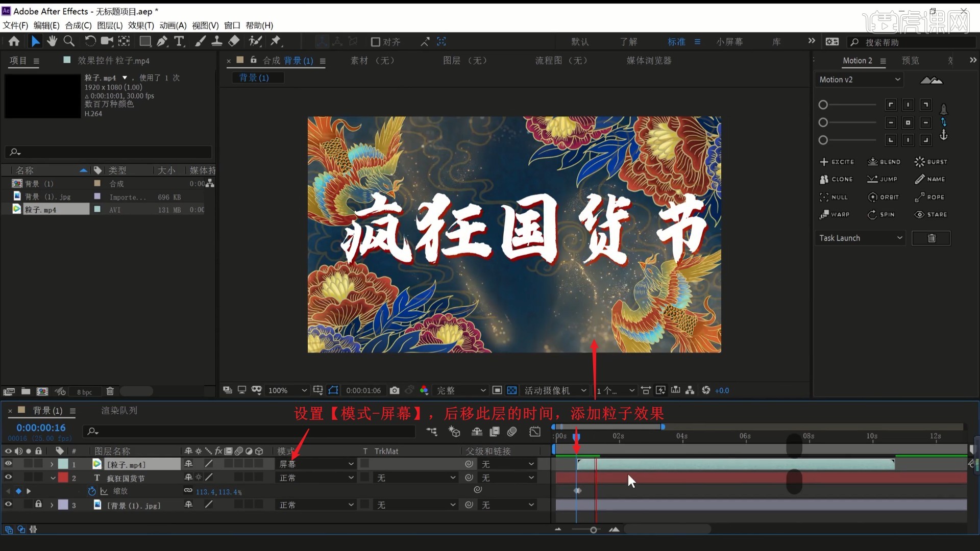Hide the 背景 (1).jpg layer eye
Viewport: 980px width, 551px height.
click(x=8, y=505)
